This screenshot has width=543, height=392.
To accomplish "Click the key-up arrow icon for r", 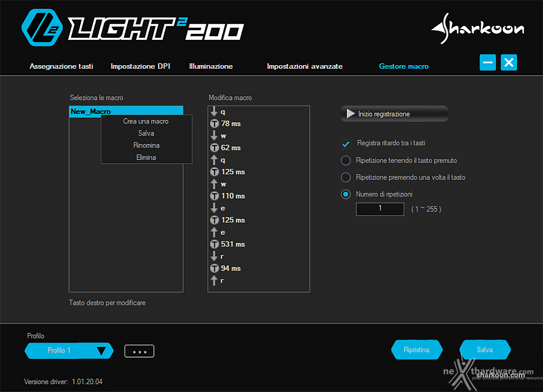I will [214, 280].
